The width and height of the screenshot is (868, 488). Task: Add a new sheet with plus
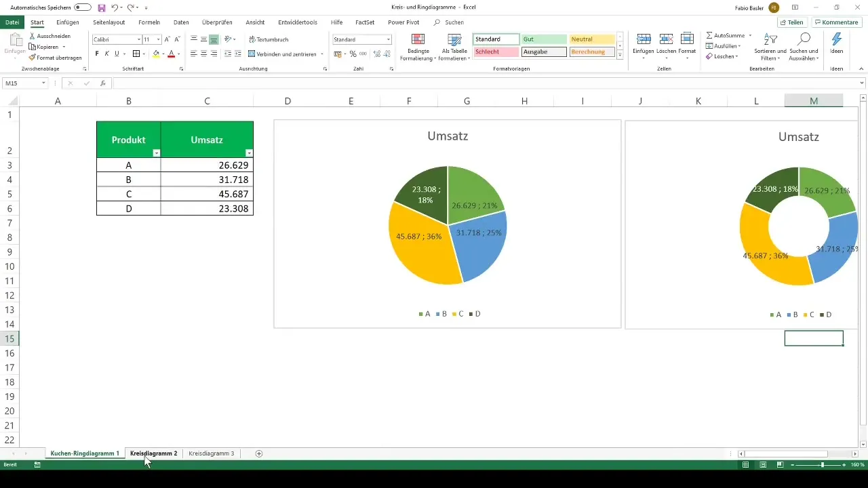tap(259, 453)
